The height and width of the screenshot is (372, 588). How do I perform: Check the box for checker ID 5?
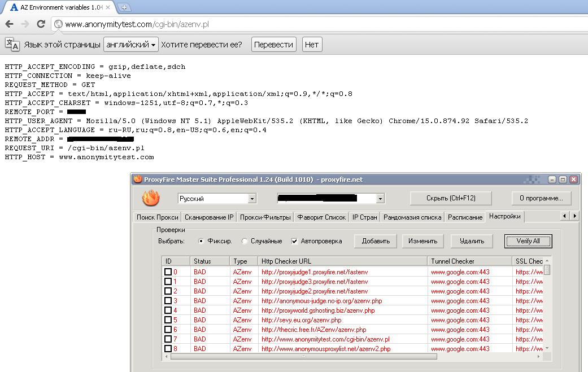pyautogui.click(x=168, y=320)
